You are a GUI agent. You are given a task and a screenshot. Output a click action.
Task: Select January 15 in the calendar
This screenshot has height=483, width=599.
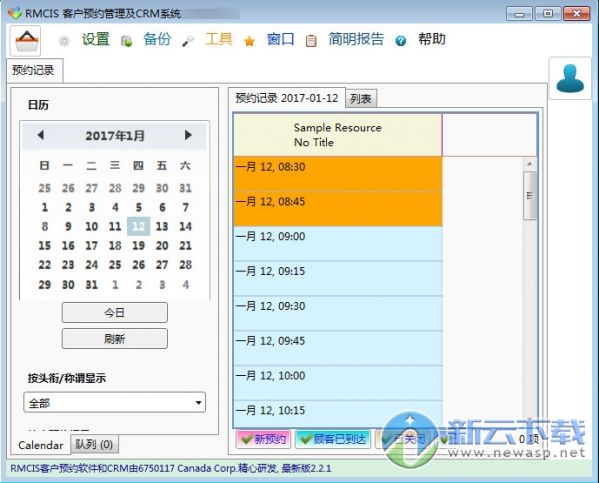tap(45, 245)
